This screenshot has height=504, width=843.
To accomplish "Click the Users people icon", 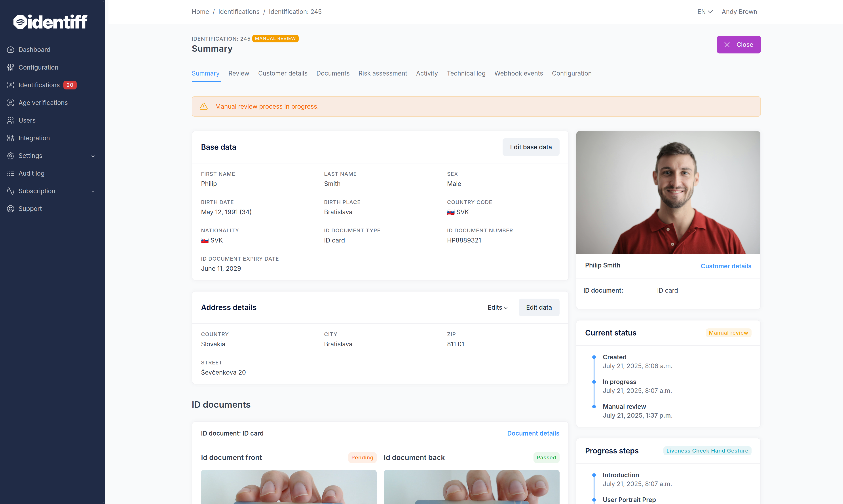I will click(11, 120).
